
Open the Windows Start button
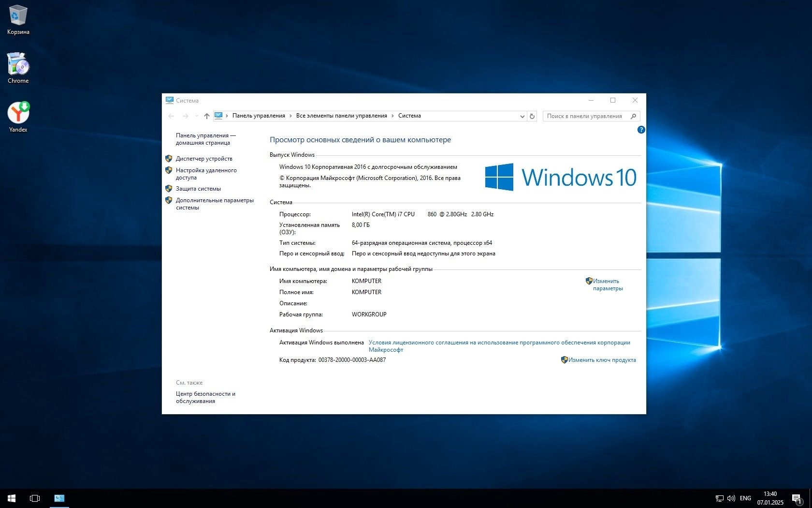pos(12,498)
